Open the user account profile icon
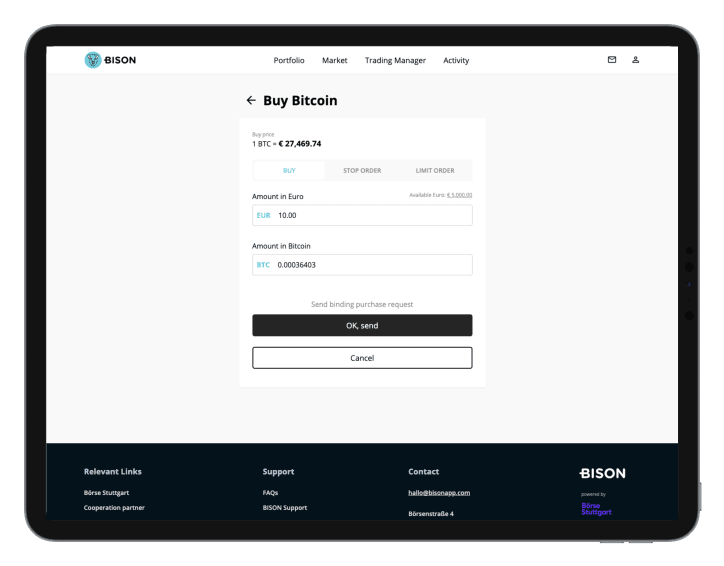The height and width of the screenshot is (566, 724). tap(636, 60)
